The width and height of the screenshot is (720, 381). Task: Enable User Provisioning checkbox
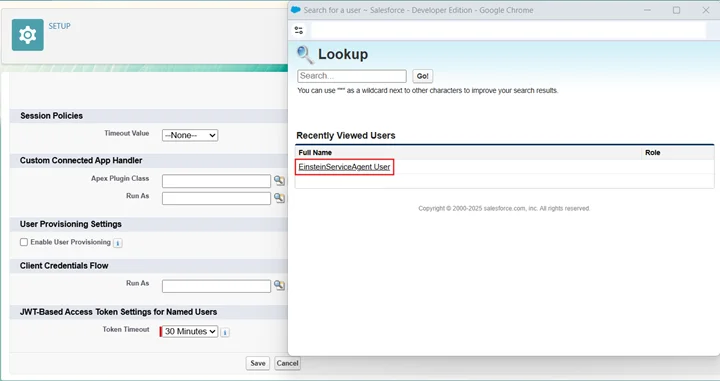coord(24,242)
